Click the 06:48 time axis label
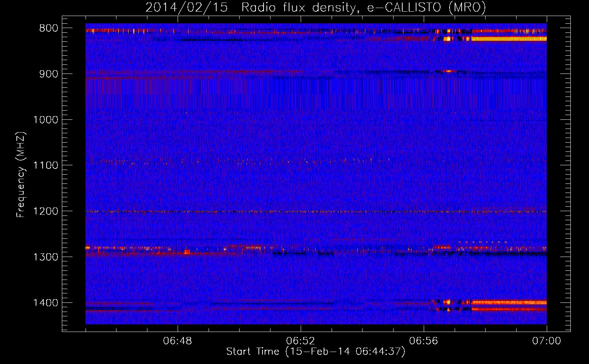Screen dimensions: 589x364 coord(178,341)
